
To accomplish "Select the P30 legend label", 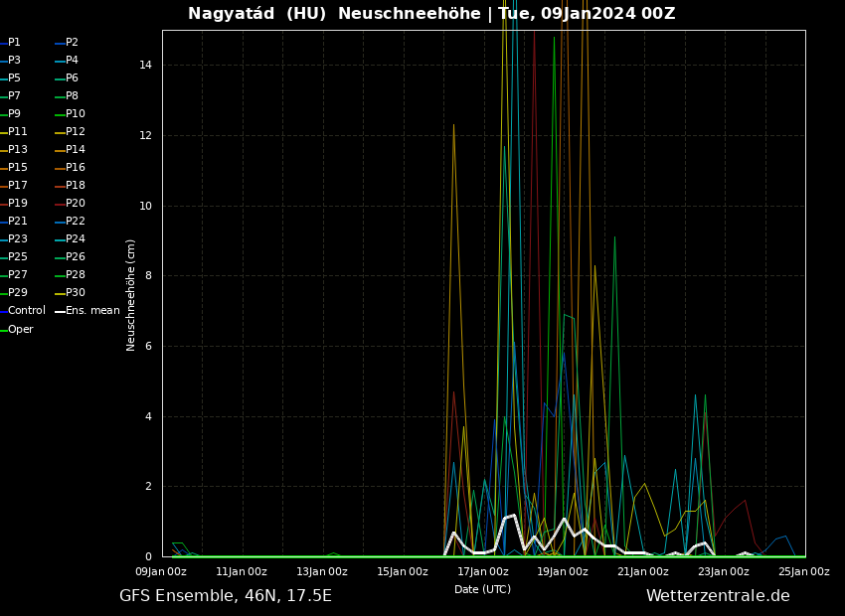I will pyautogui.click(x=75, y=293).
